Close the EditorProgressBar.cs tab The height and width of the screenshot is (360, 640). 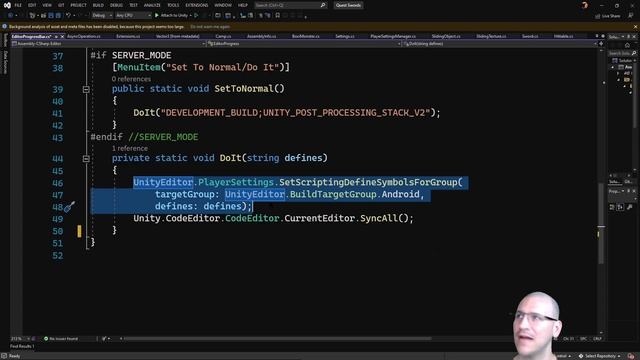click(x=62, y=37)
